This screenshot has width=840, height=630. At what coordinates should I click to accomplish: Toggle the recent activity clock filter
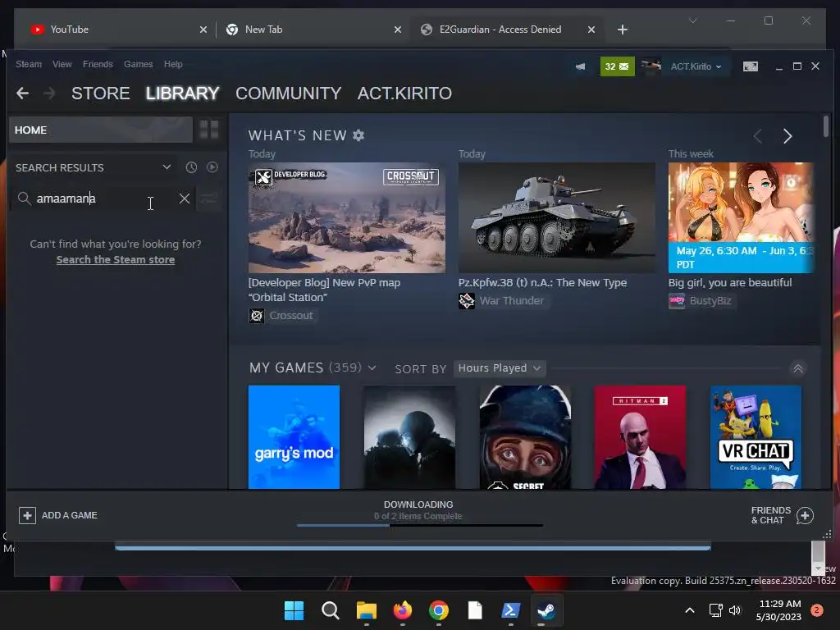[x=191, y=167]
